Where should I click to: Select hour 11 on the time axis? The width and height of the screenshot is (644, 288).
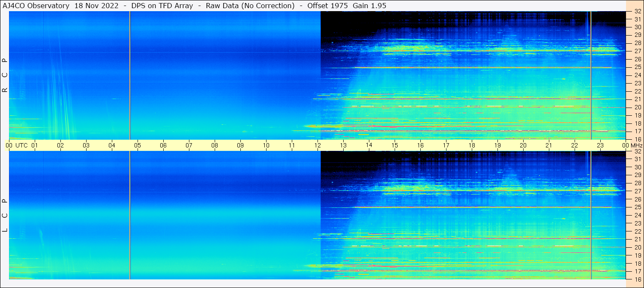(292, 145)
